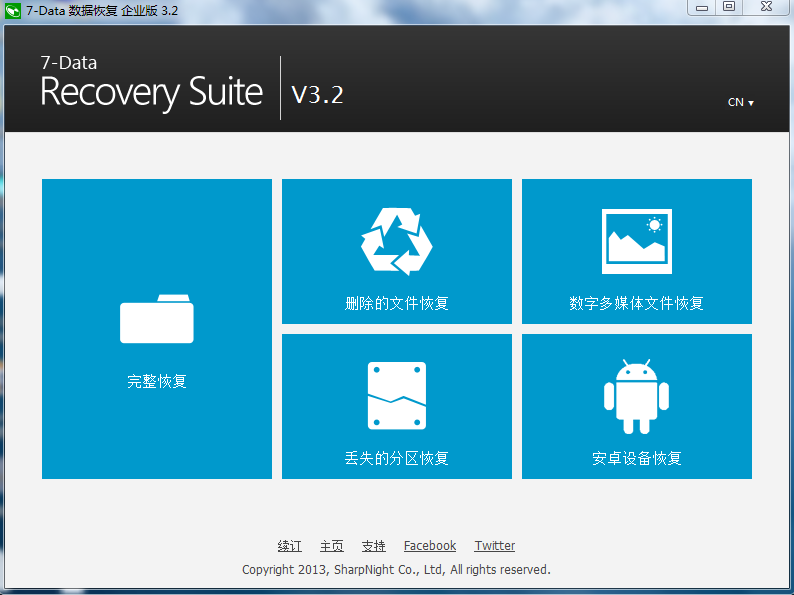Viewport: 794px width, 595px height.
Task: Open the 支持 support link
Action: [x=374, y=546]
